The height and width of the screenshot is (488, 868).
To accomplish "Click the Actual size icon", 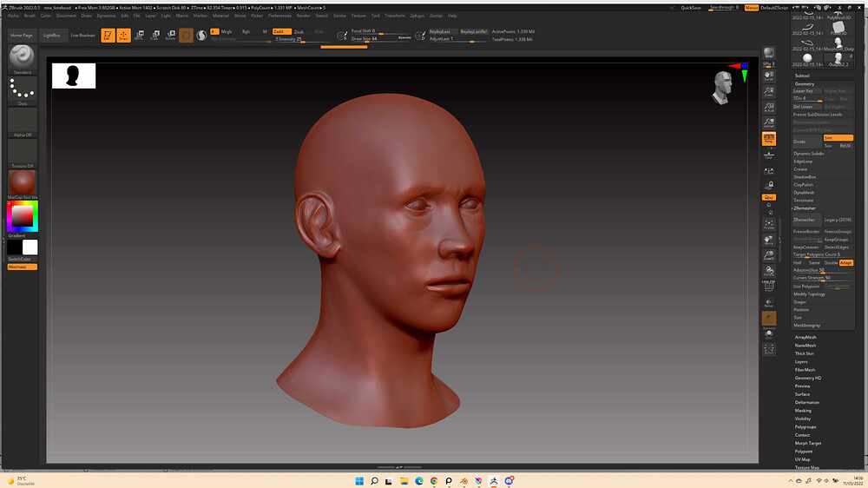I will pos(769,107).
